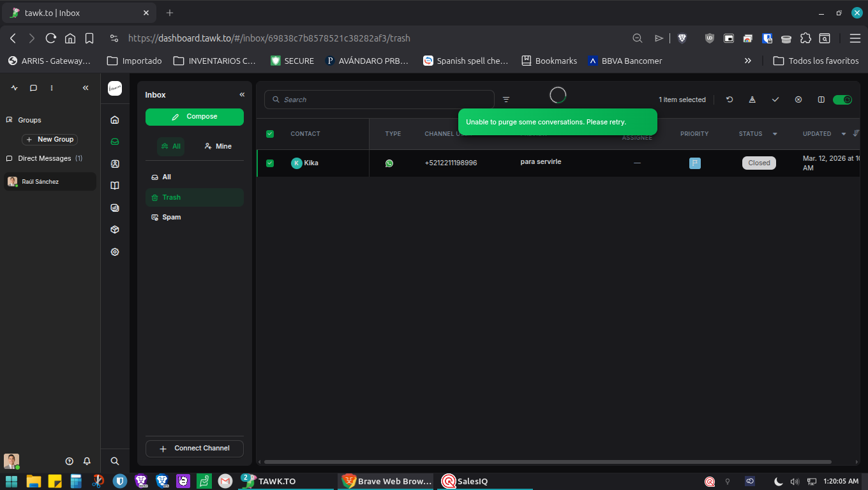Open the Status column dropdown arrow

point(775,134)
